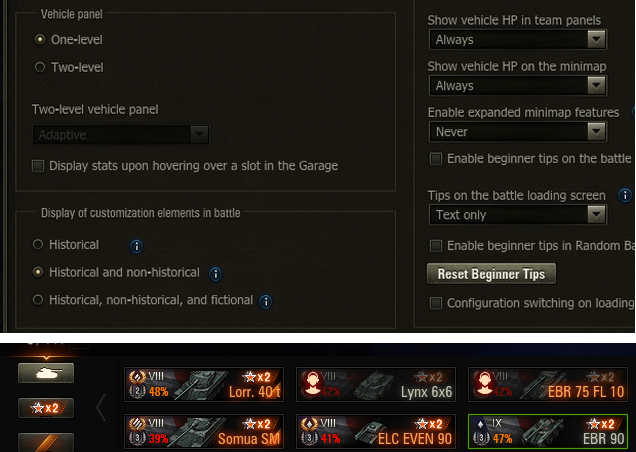Select the Lorr. 40 t vehicle slot
Screen dimensions: 636x452
pyautogui.click(x=204, y=384)
